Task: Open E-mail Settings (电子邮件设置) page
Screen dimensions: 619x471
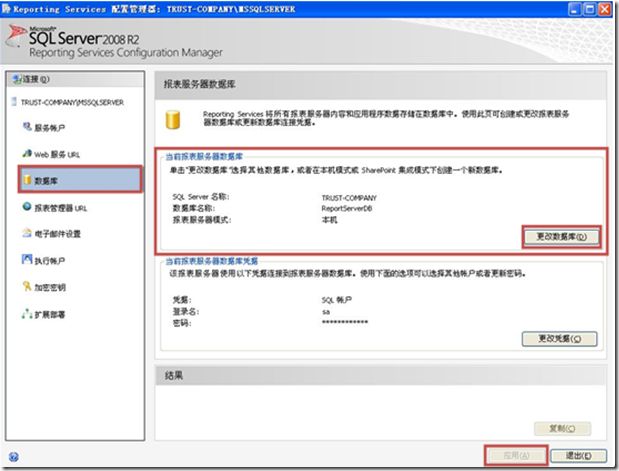Action: tap(57, 234)
